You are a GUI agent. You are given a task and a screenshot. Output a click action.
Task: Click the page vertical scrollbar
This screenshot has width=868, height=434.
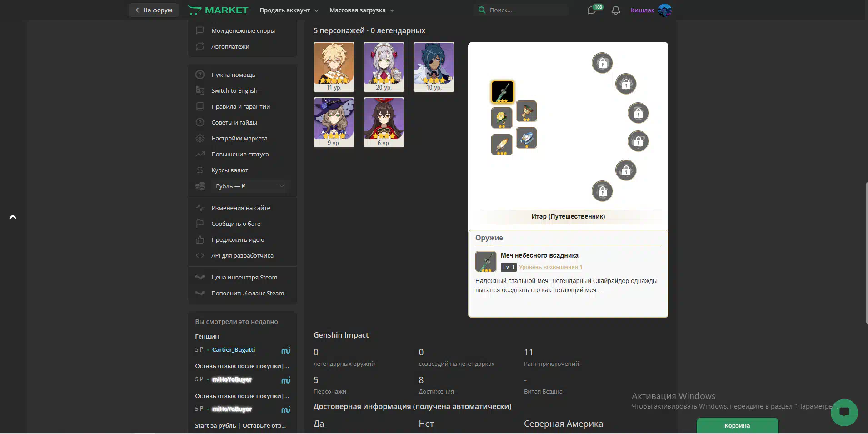click(866, 253)
